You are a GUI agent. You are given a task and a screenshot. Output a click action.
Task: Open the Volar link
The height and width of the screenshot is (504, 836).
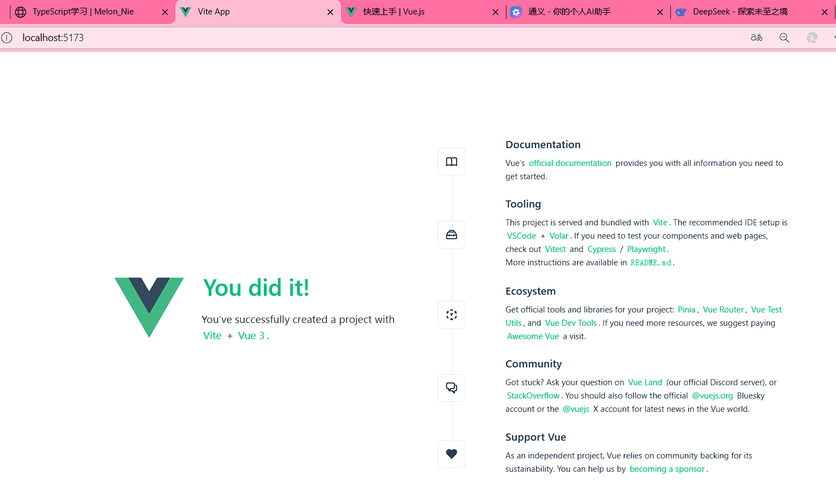559,236
